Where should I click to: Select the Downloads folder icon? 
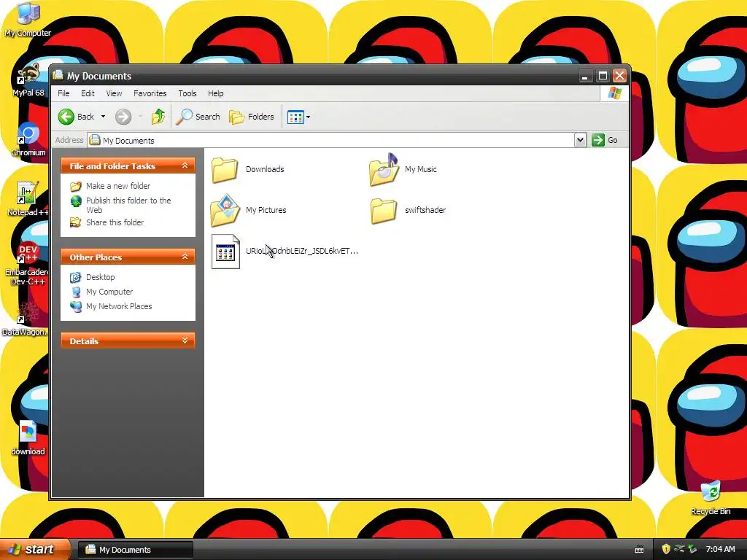click(x=225, y=169)
